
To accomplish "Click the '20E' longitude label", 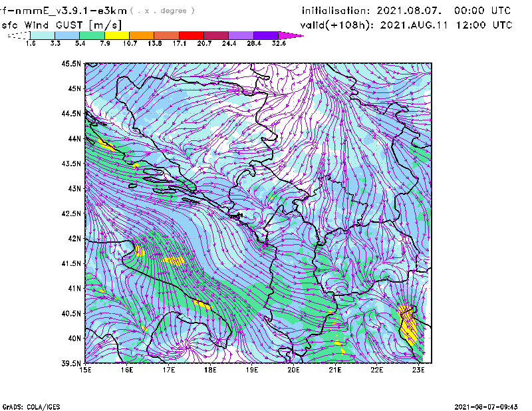I will pos(293,370).
